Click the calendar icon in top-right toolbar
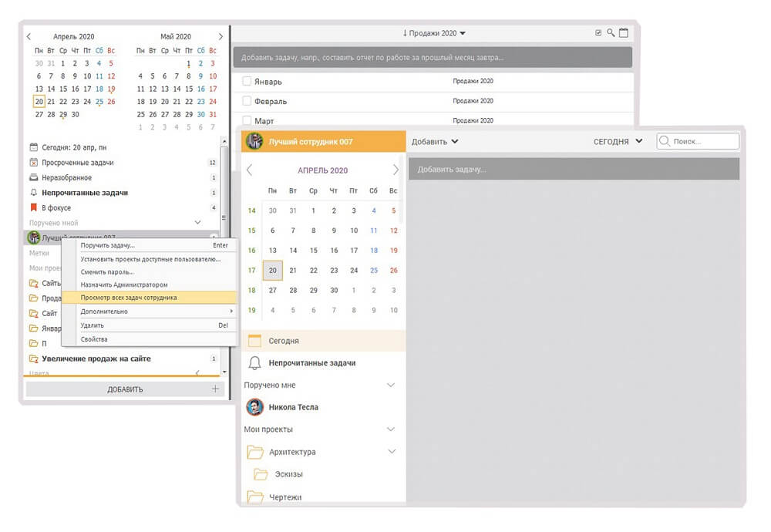Screen dimensions: 771x532 click(x=624, y=33)
